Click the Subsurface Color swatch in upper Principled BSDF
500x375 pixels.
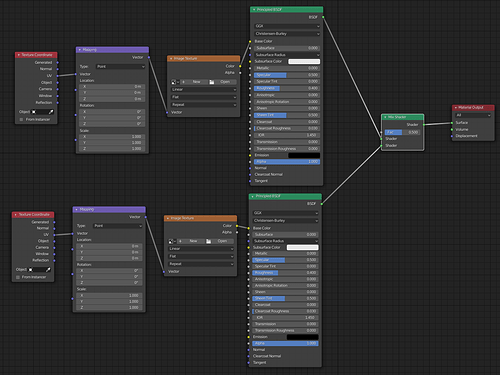coord(304,61)
